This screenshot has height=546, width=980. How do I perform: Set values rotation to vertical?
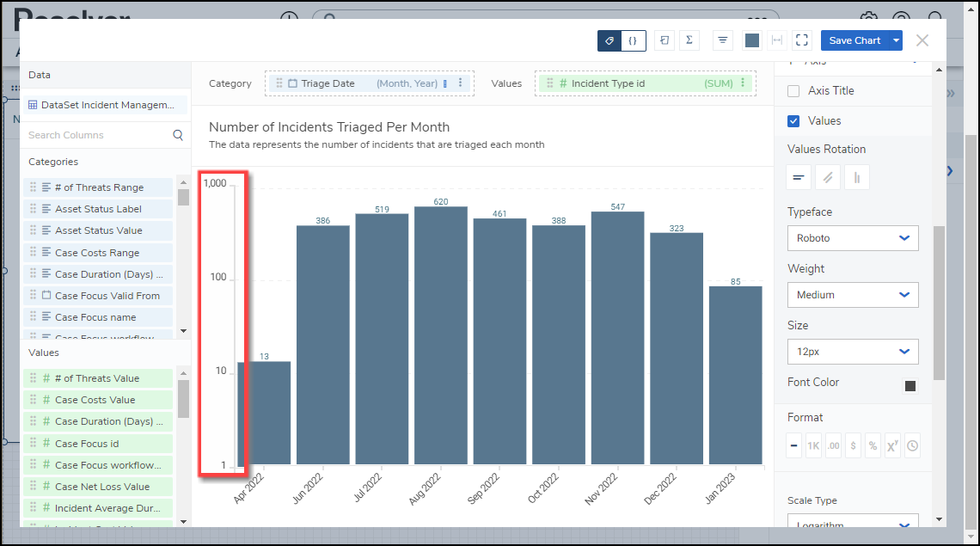[857, 178]
